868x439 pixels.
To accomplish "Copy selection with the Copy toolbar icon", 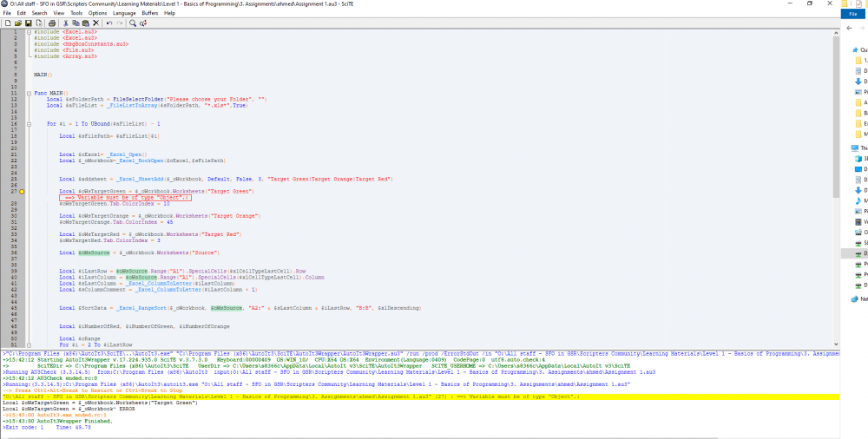I will point(76,23).
